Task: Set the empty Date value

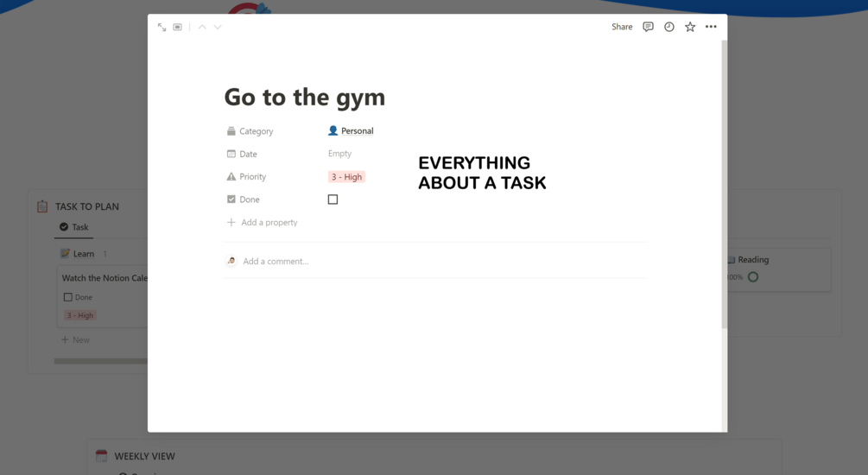Action: pyautogui.click(x=340, y=154)
